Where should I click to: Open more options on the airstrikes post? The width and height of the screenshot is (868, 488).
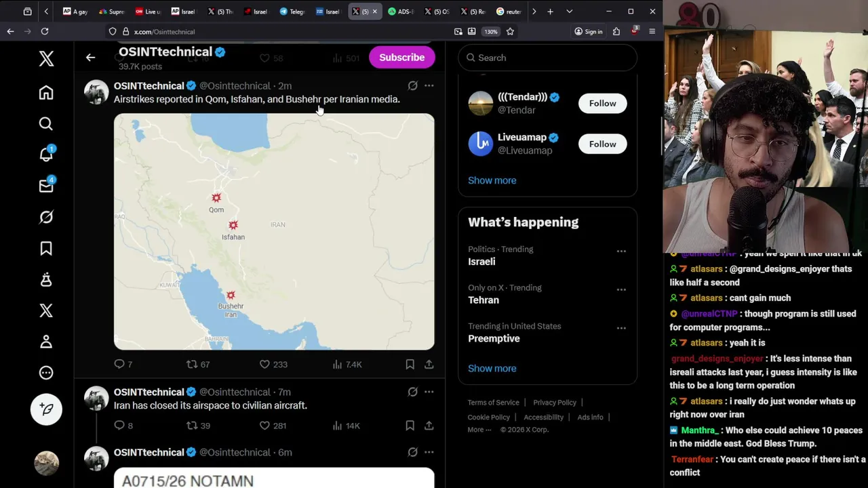pyautogui.click(x=429, y=86)
